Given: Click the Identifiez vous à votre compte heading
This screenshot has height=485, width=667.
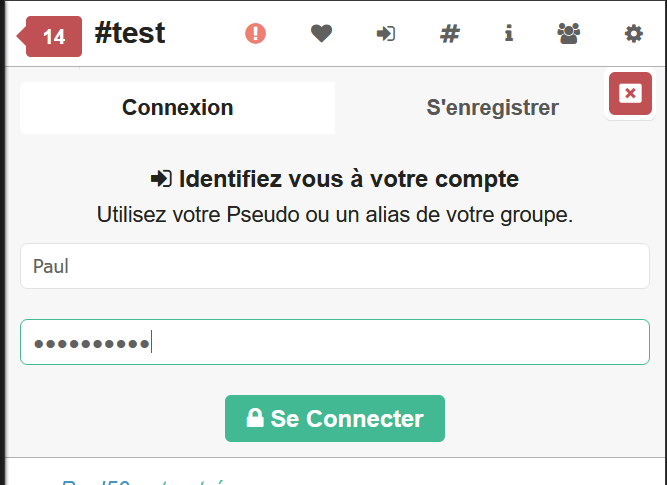Looking at the screenshot, I should point(348,179).
